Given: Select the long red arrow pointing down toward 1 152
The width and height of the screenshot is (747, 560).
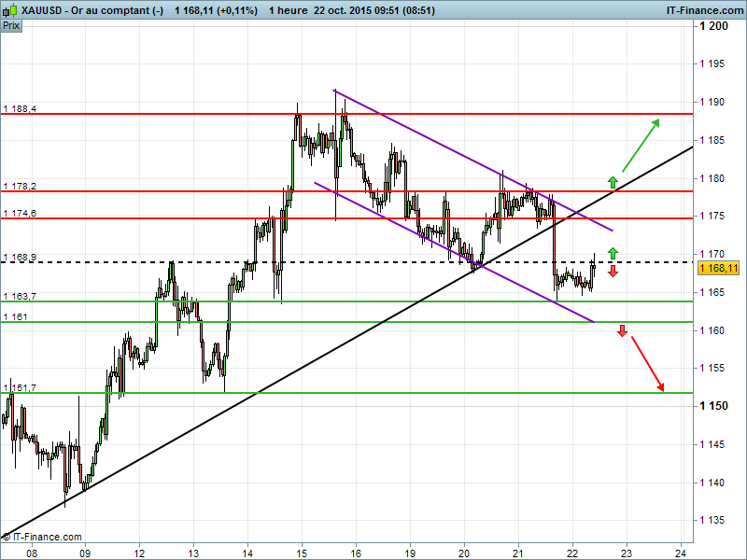Looking at the screenshot, I should [648, 364].
